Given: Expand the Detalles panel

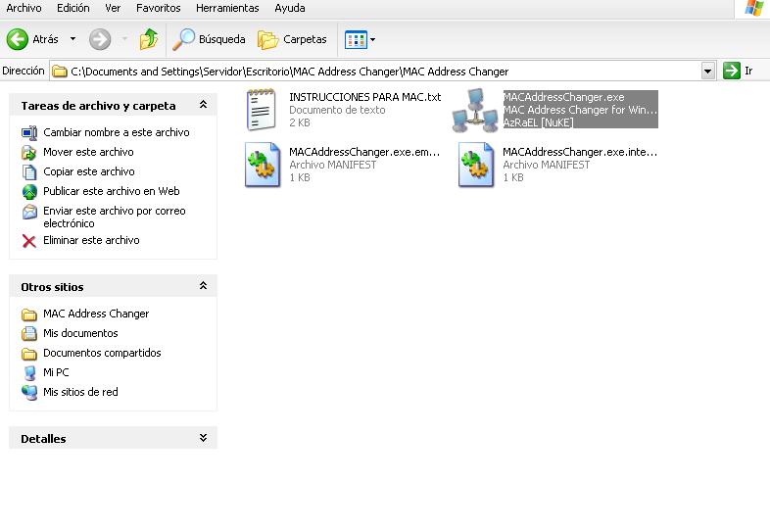Looking at the screenshot, I should pyautogui.click(x=203, y=438).
